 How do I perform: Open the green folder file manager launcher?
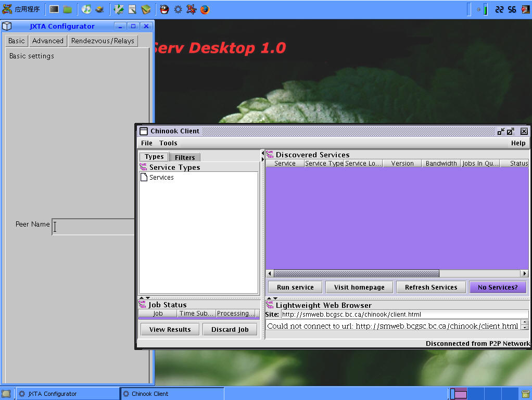[68, 9]
